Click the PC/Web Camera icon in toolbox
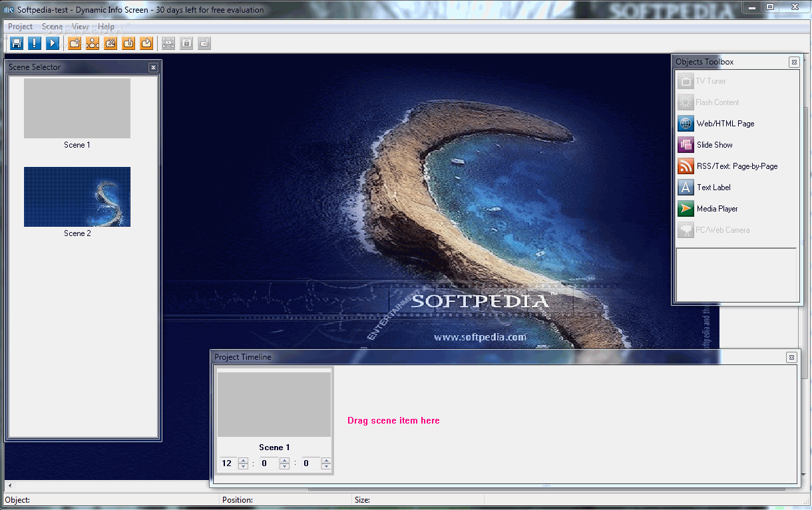The height and width of the screenshot is (510, 812). [686, 230]
